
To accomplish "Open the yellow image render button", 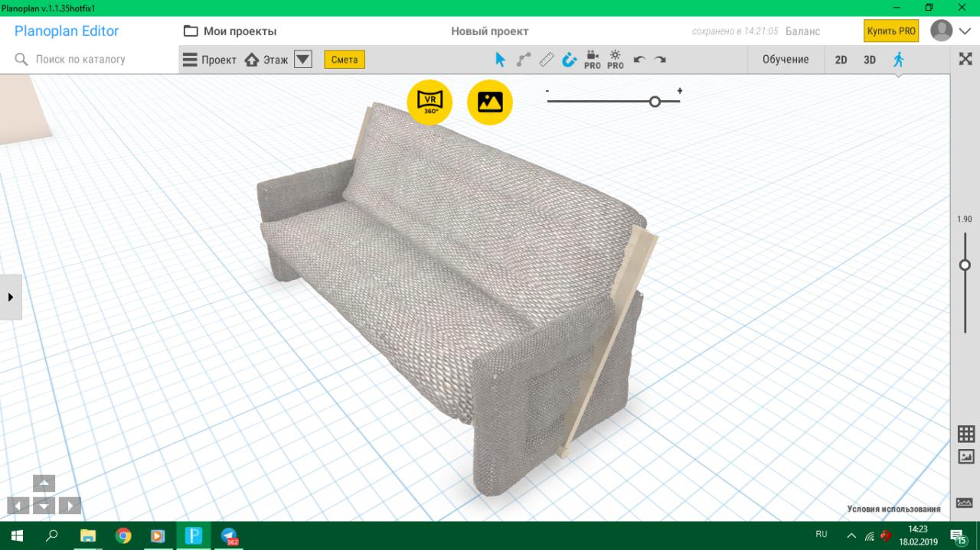I will (x=490, y=102).
